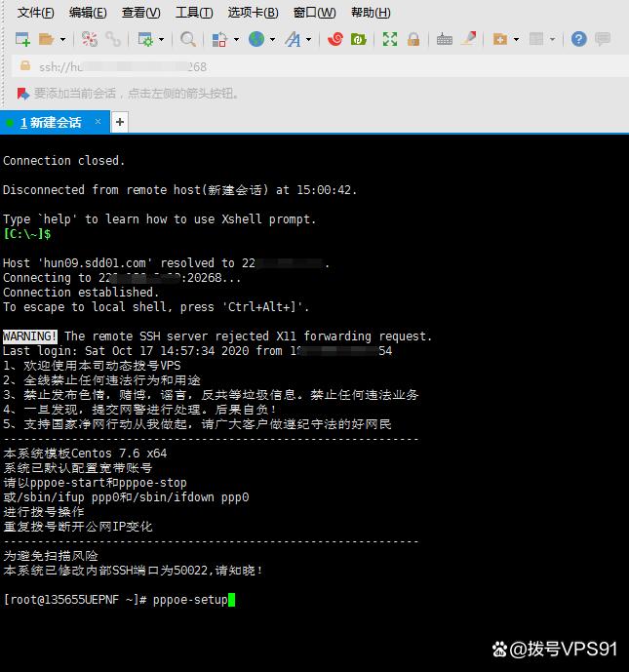Click the Reconnect icon

[90, 39]
